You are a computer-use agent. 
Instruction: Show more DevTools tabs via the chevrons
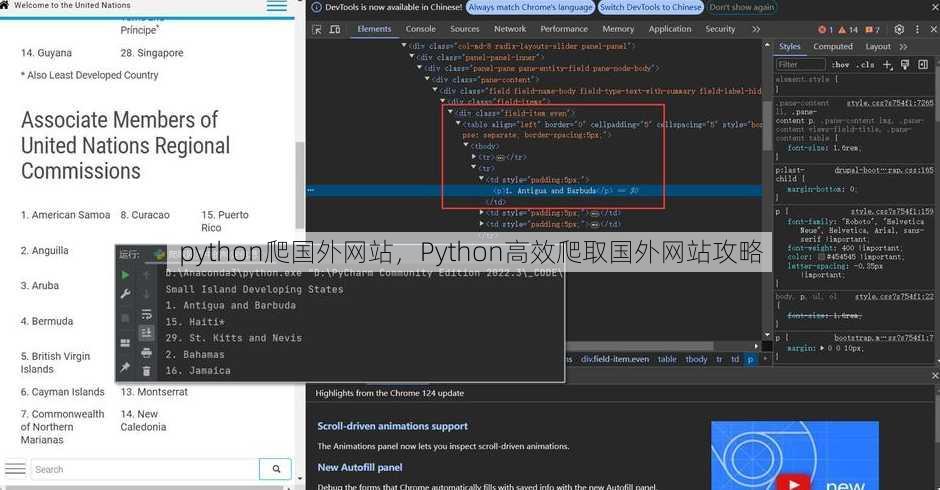point(756,29)
